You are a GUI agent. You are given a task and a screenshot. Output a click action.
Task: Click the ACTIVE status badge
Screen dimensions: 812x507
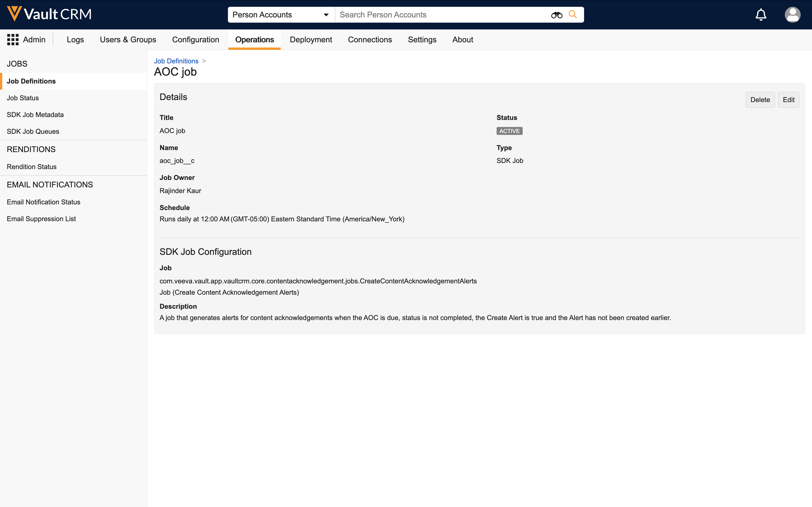509,131
